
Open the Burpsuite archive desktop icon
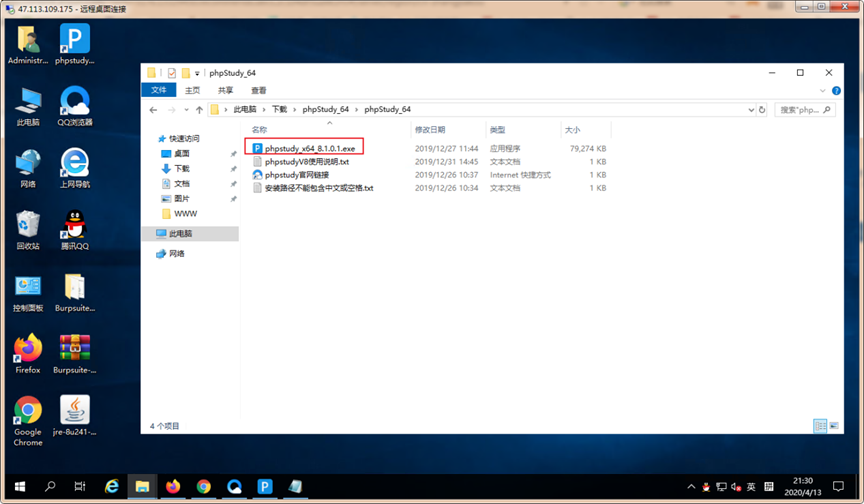75,354
